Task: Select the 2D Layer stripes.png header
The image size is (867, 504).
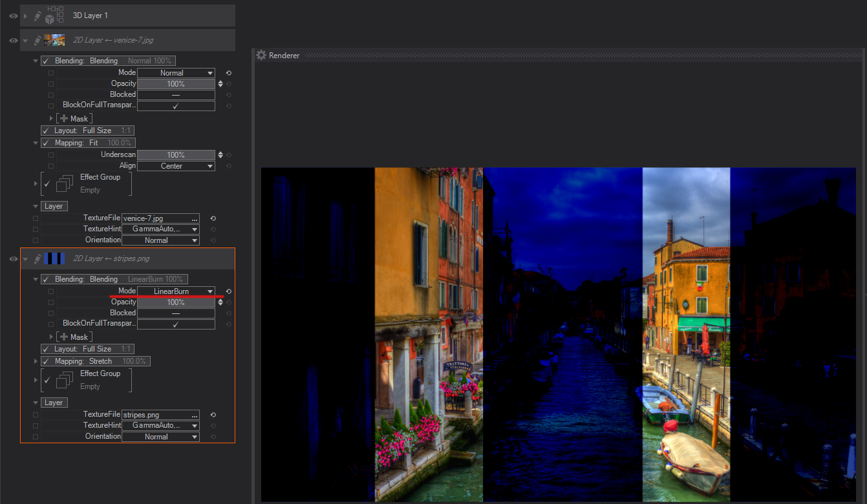Action: point(111,259)
